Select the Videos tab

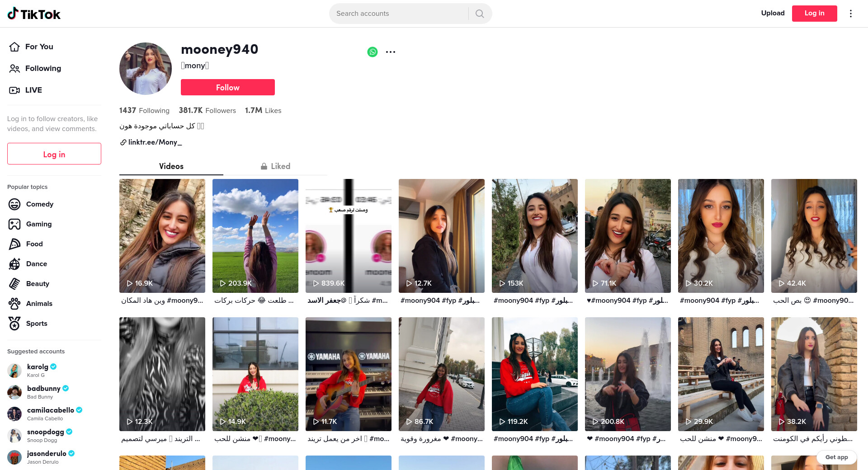(171, 166)
